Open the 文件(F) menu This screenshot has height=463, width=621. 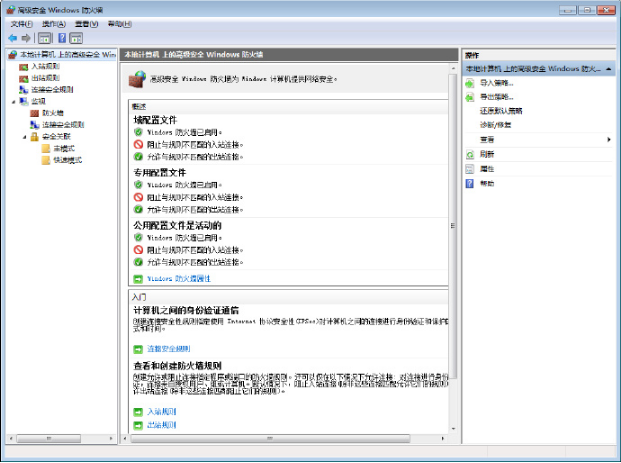[x=21, y=24]
